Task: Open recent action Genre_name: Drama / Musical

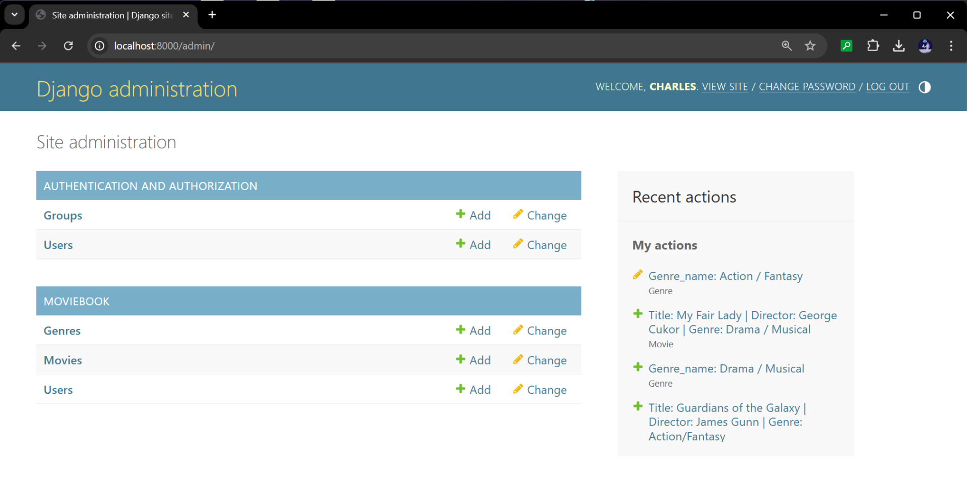Action: click(726, 369)
